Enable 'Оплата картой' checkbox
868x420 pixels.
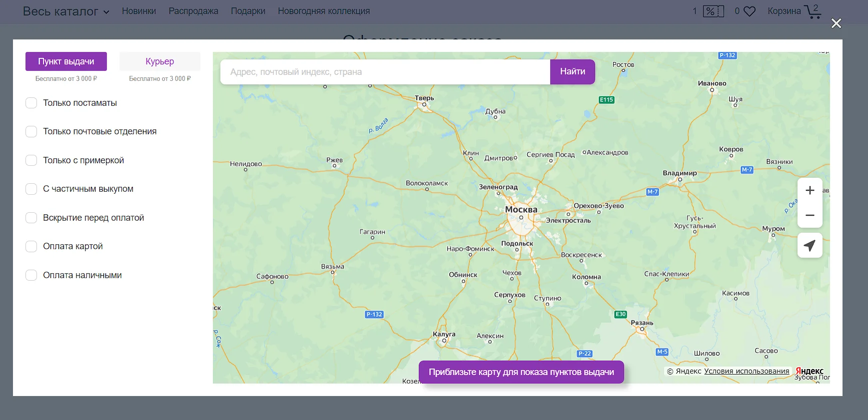[x=31, y=246]
